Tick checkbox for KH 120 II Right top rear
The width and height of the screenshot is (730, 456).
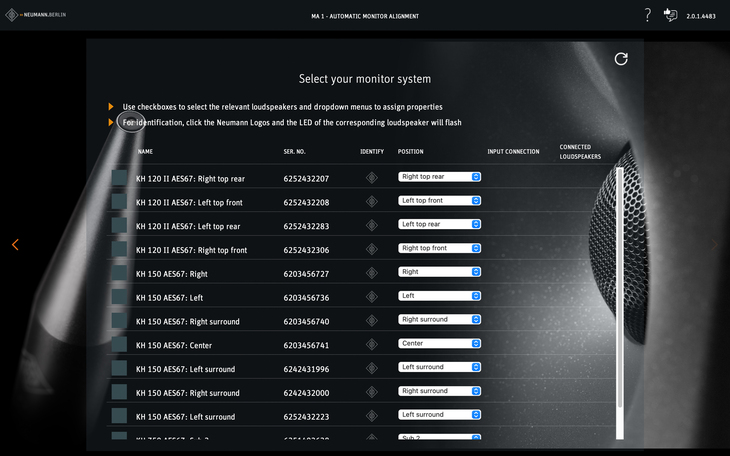coord(120,178)
